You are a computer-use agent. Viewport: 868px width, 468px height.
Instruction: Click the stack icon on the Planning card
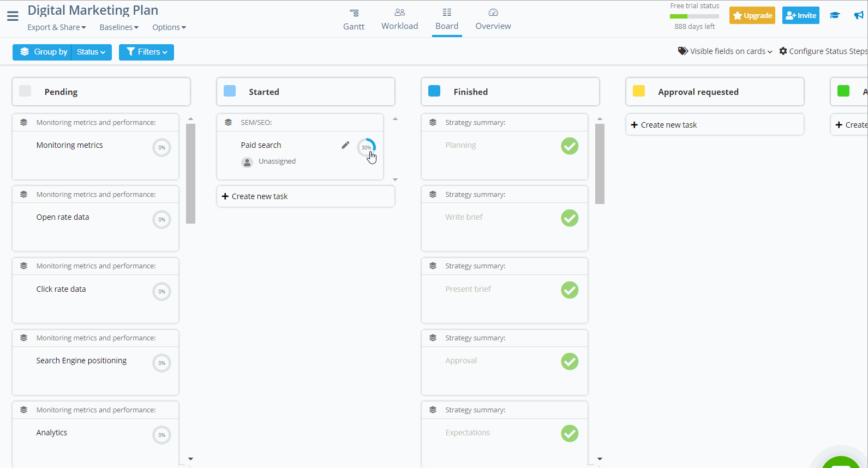click(433, 122)
